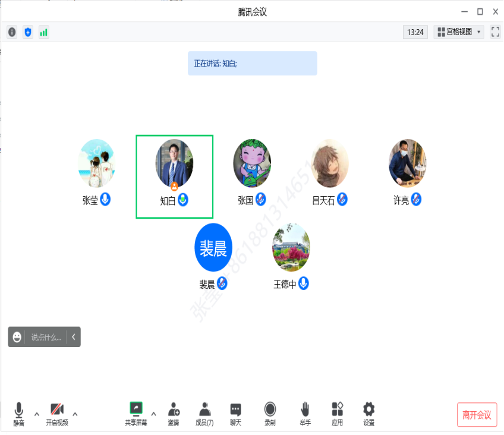Start sharing with 共享屏幕 button
Image resolution: width=504 pixels, height=435 pixels.
coord(136,413)
